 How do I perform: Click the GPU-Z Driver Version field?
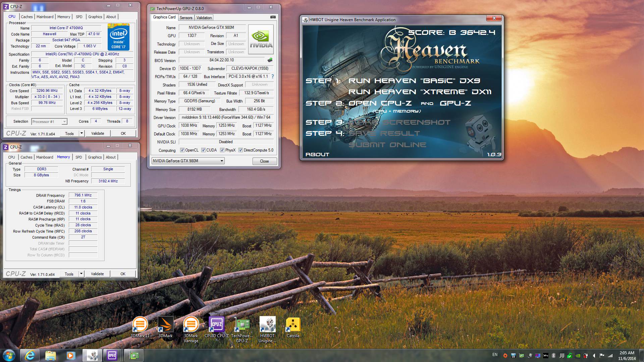(226, 117)
